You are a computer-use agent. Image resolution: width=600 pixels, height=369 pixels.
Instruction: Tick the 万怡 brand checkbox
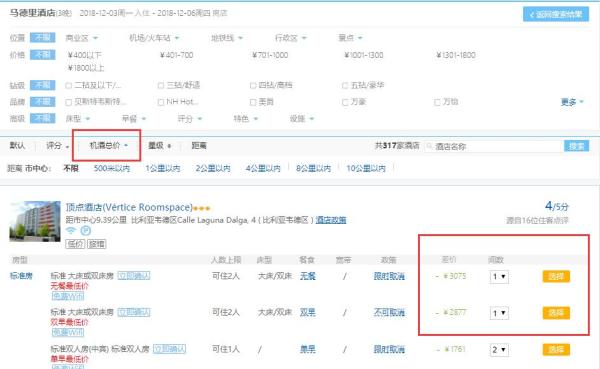click(437, 102)
